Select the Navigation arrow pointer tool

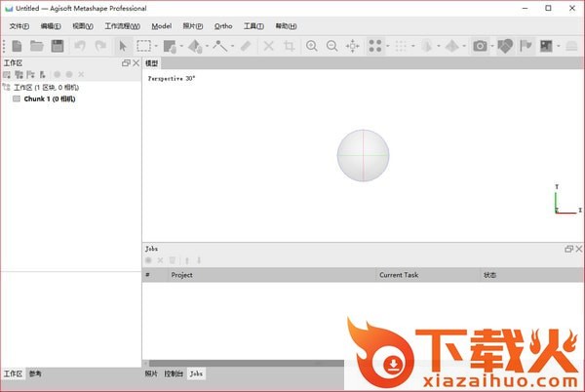(123, 46)
